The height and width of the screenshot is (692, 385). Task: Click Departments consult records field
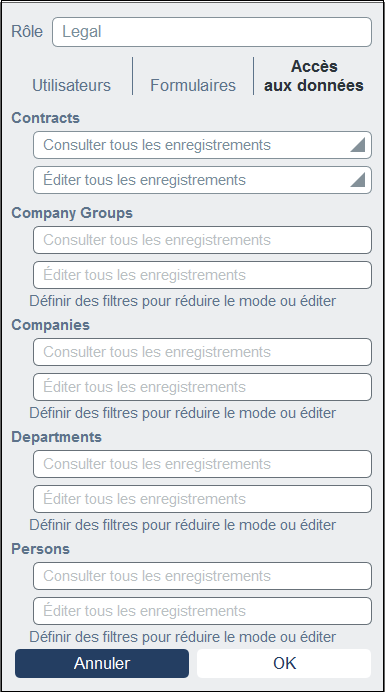(x=202, y=464)
